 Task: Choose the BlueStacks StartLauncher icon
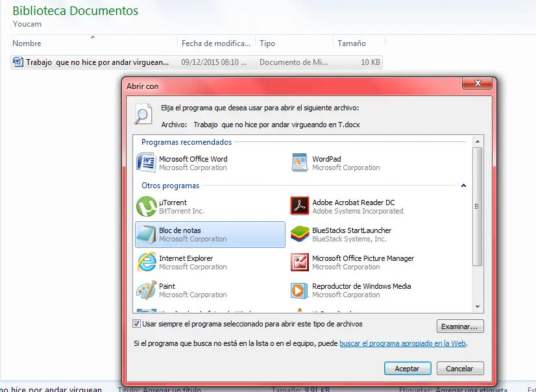pyautogui.click(x=299, y=234)
